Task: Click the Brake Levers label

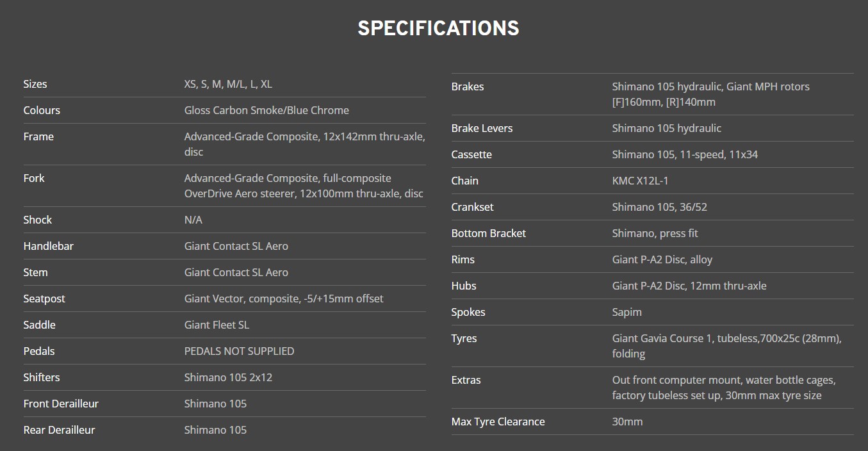Action: (x=482, y=128)
